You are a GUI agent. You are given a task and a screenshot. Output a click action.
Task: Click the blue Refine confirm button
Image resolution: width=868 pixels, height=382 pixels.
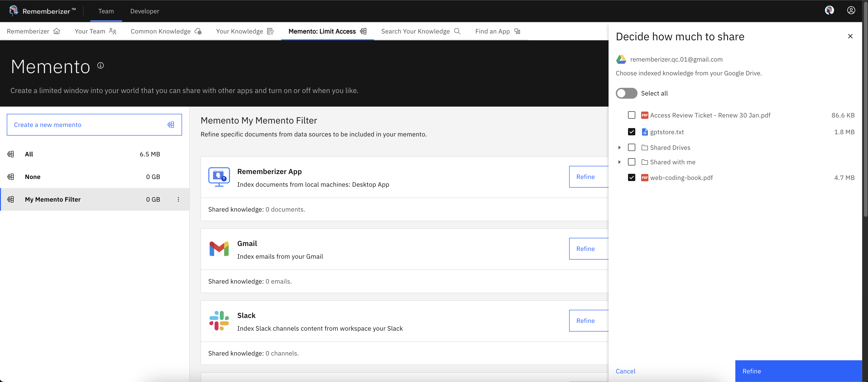(798, 371)
